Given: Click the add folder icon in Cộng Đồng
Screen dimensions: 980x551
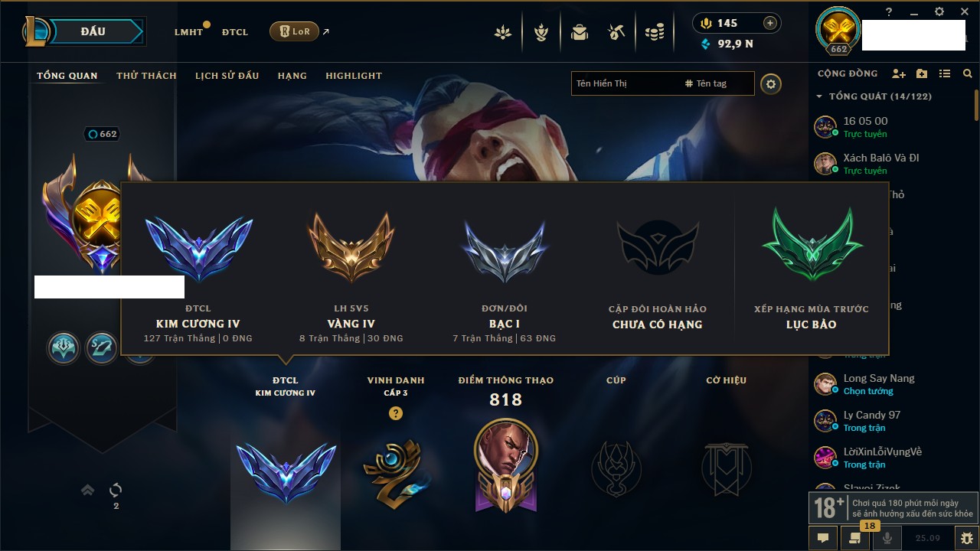Looking at the screenshot, I should (922, 73).
